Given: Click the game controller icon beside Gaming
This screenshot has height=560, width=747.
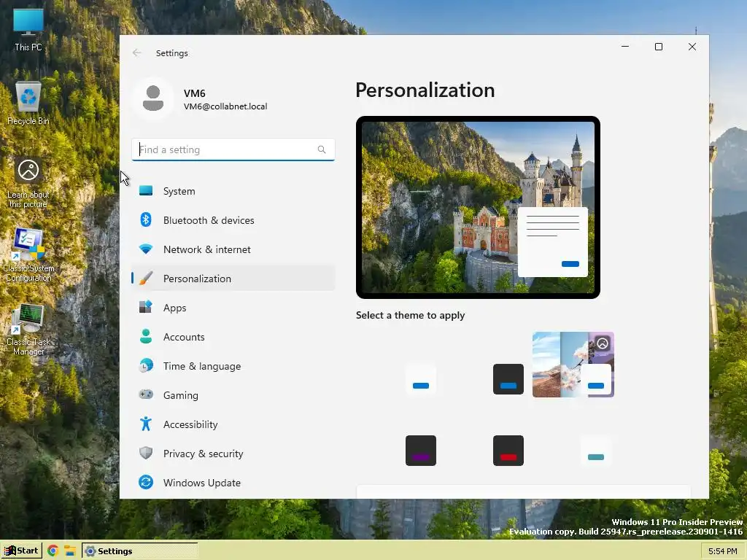Looking at the screenshot, I should click(146, 394).
